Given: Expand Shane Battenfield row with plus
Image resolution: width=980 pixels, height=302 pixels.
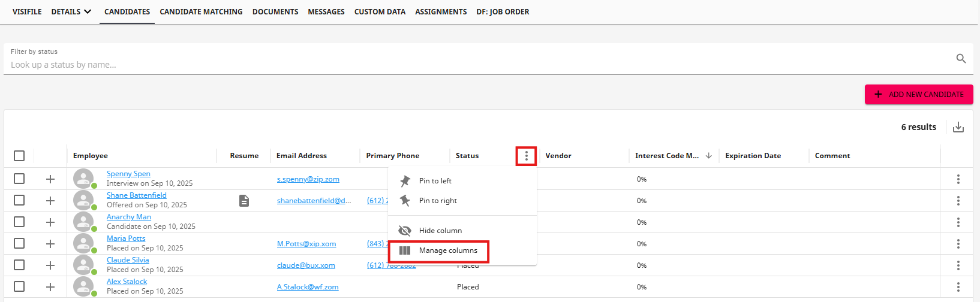Looking at the screenshot, I should tap(50, 201).
